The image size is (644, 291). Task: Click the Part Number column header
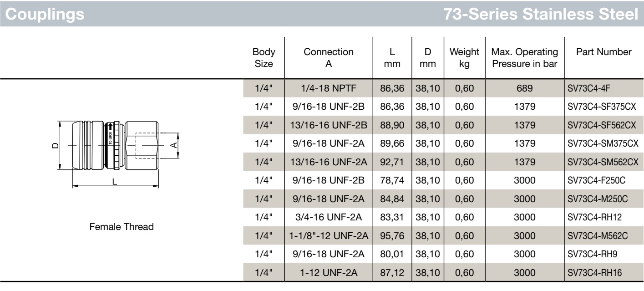(x=604, y=52)
